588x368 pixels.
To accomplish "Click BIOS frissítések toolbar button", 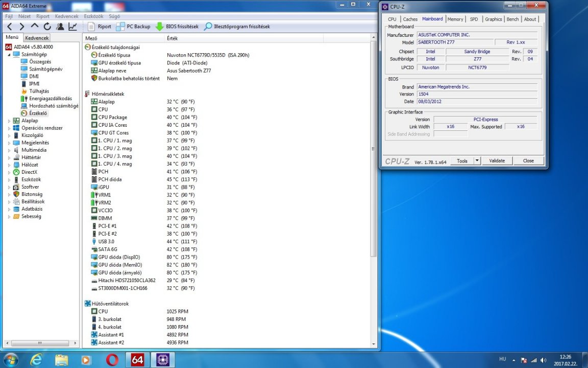I will [x=177, y=26].
